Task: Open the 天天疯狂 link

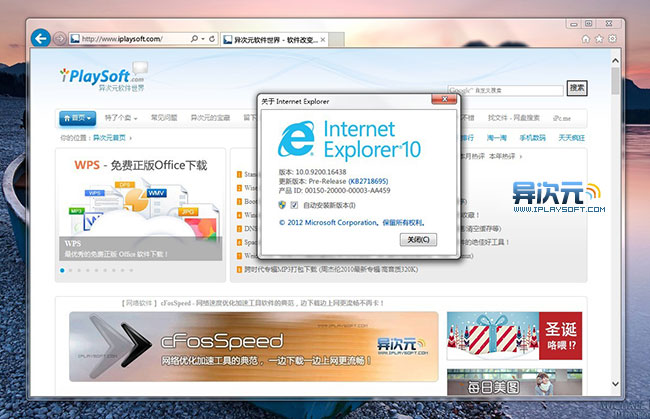Action: (x=571, y=138)
